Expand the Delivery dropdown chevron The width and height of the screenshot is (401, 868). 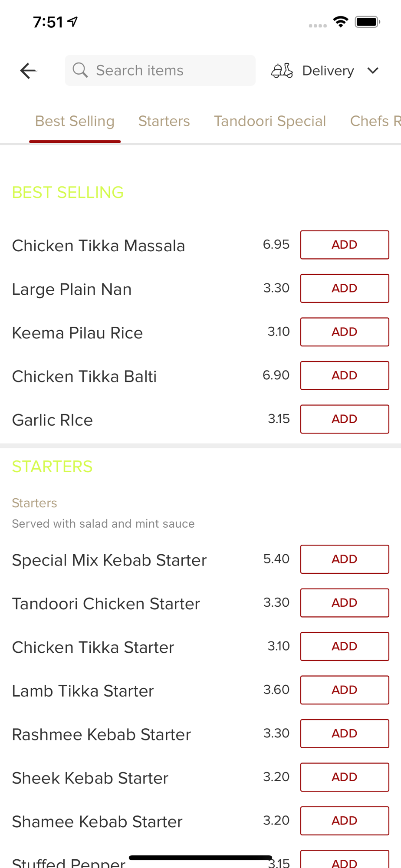pos(373,70)
